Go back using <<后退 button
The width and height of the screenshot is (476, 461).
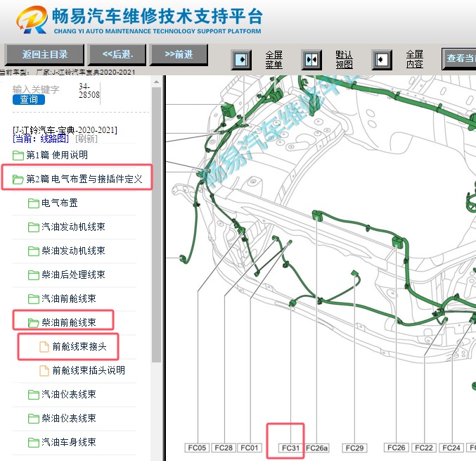click(117, 55)
